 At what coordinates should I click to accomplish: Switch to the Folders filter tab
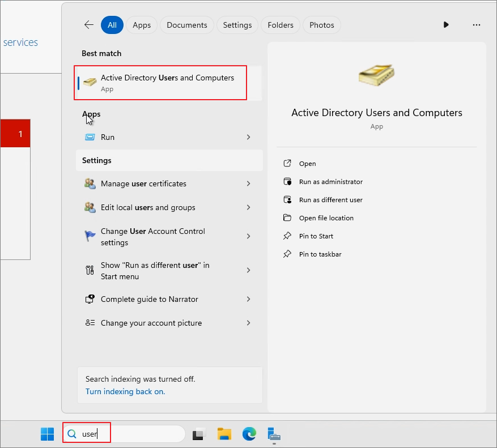click(x=281, y=25)
